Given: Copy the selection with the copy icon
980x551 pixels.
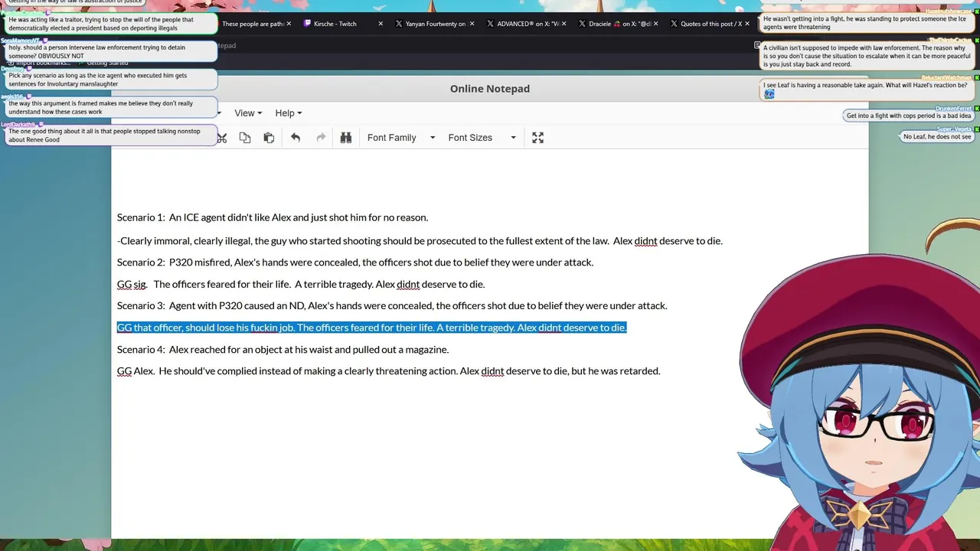Looking at the screenshot, I should coord(245,138).
